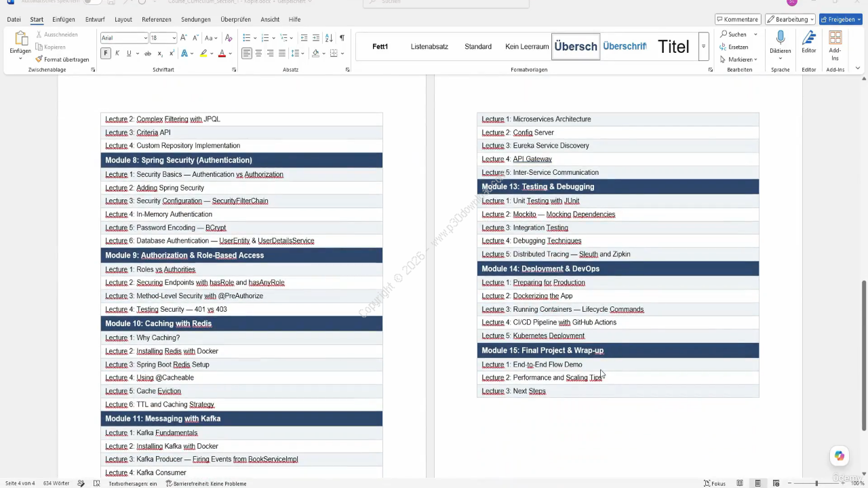Click Suchen in Bearbeiten group
Screen dimensions: 868x488
(x=734, y=34)
